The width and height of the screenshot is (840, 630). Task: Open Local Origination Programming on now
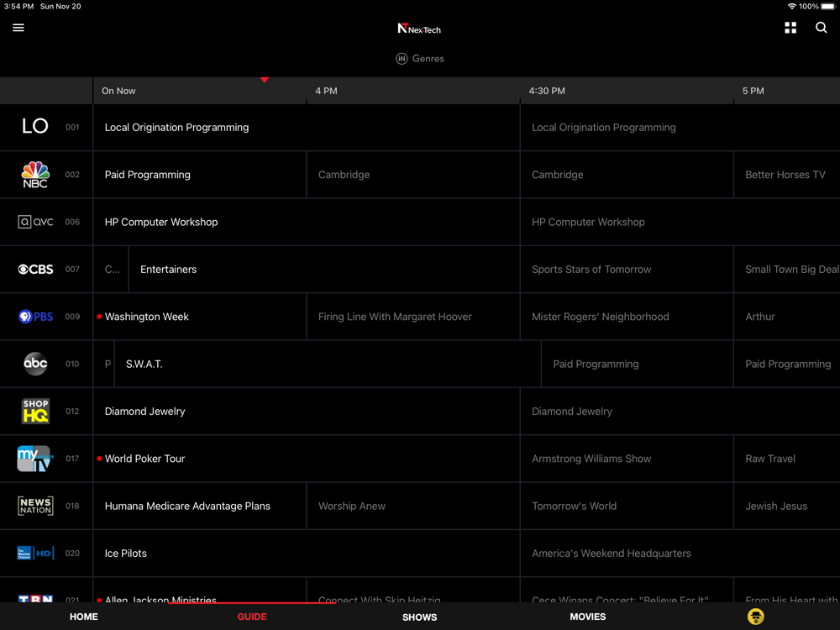point(307,128)
